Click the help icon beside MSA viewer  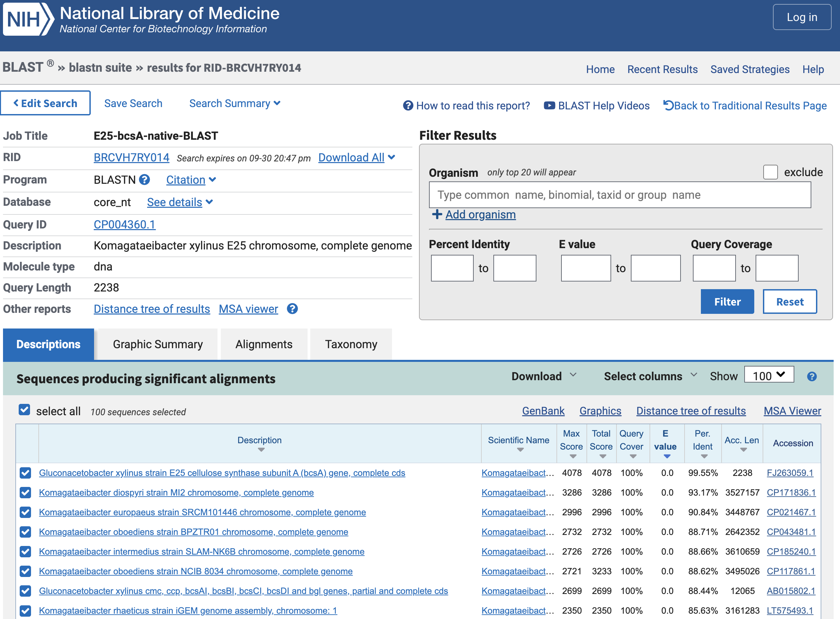(x=292, y=309)
